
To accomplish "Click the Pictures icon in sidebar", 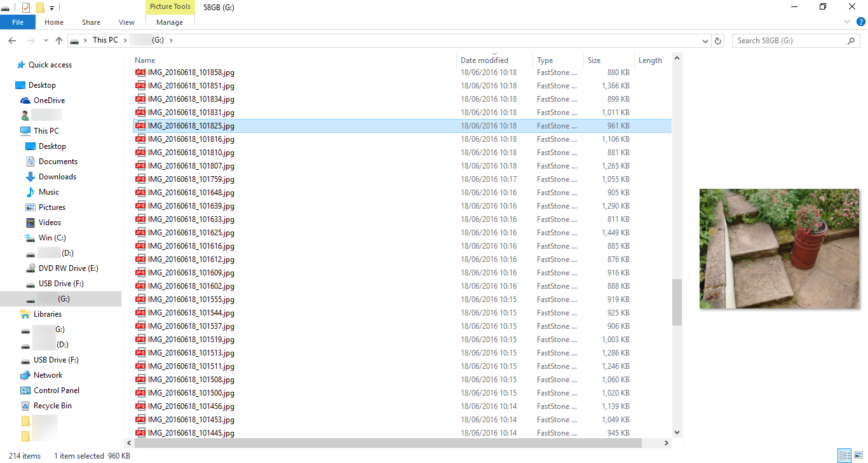I will click(x=30, y=207).
